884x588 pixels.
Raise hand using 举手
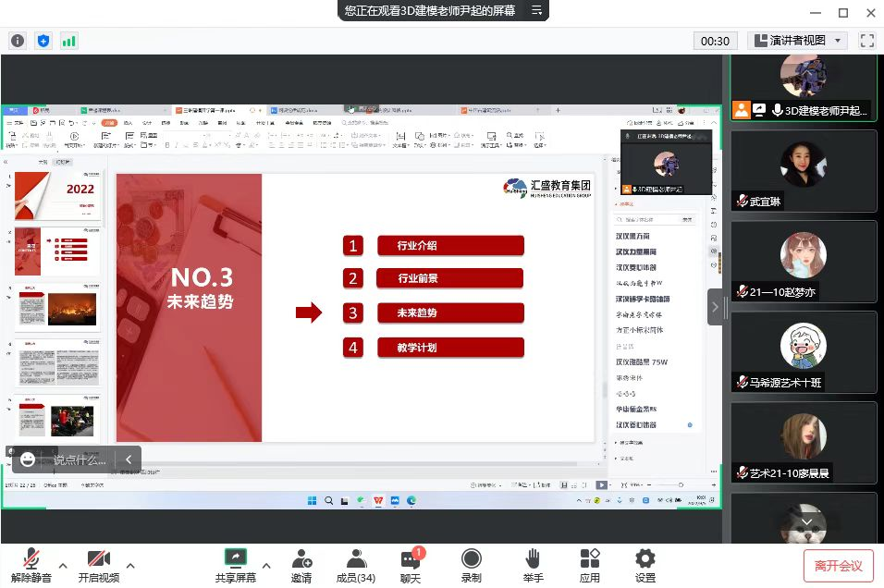(532, 565)
